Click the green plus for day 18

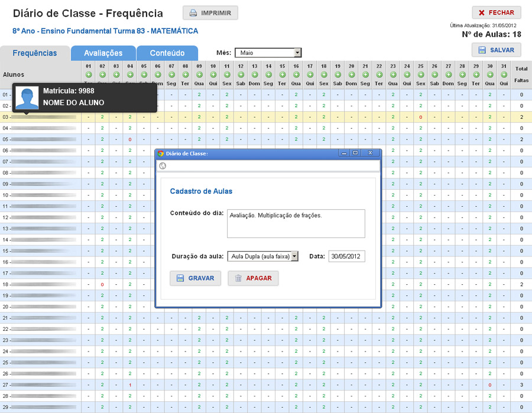(x=324, y=74)
